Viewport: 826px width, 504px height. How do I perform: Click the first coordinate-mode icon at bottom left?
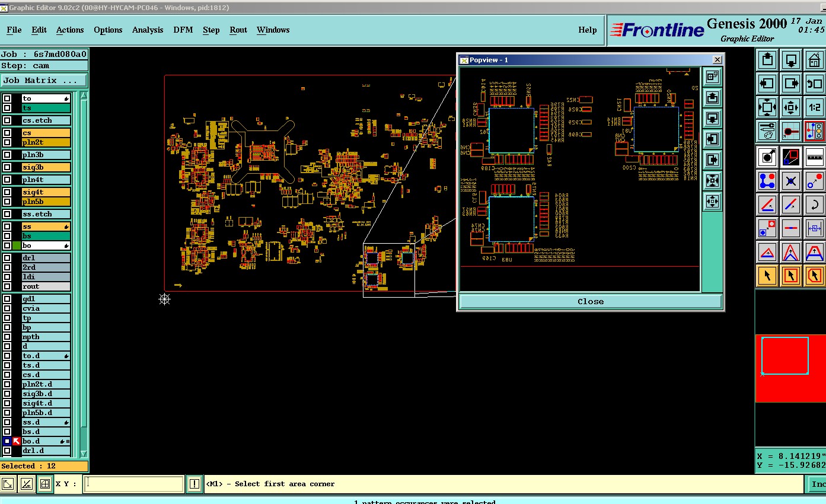(8, 484)
